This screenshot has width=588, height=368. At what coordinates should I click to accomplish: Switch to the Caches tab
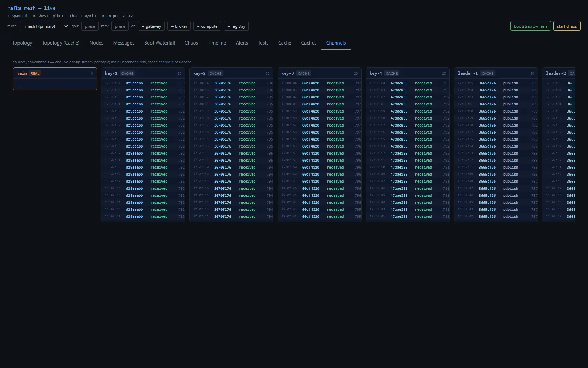pyautogui.click(x=309, y=43)
